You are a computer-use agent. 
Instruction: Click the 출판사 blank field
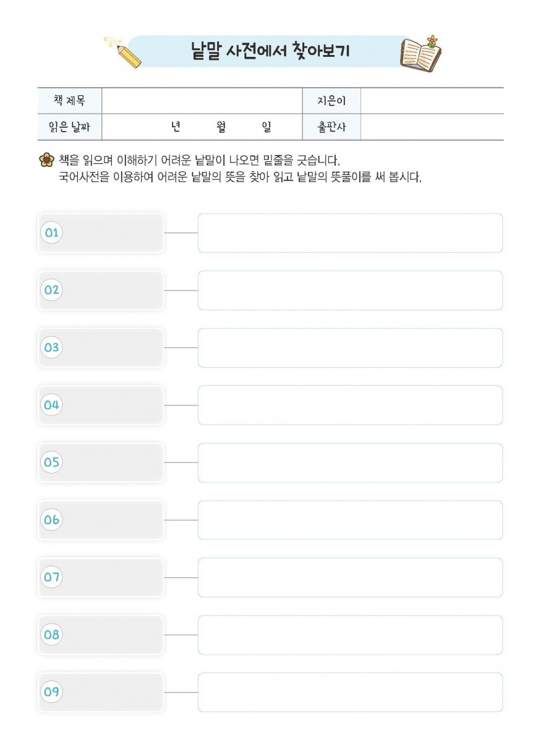(432, 127)
